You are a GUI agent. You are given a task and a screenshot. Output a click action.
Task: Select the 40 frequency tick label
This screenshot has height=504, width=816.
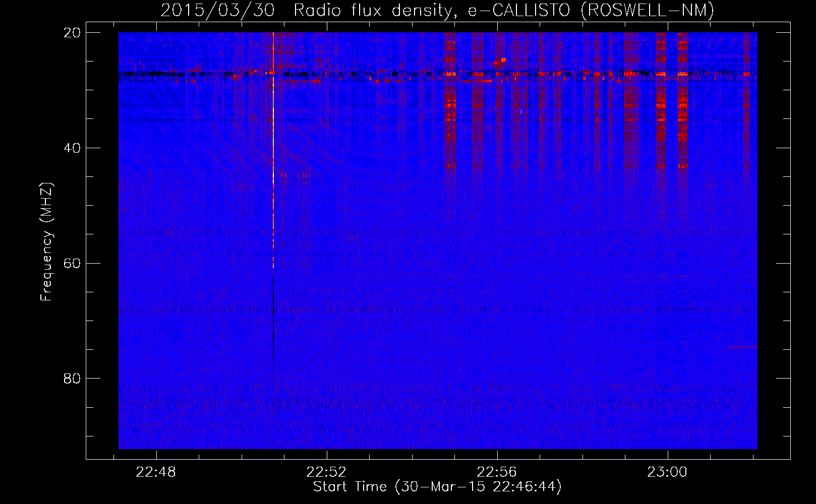[x=72, y=148]
